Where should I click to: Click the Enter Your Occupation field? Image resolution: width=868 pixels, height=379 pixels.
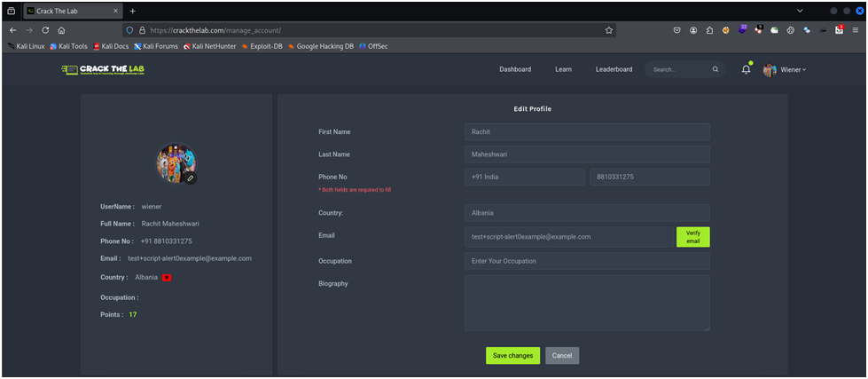(586, 261)
